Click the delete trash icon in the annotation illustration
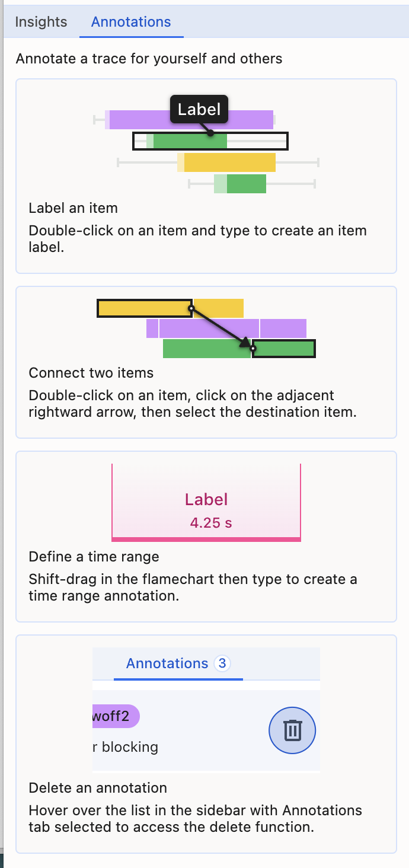The width and height of the screenshot is (409, 868). [292, 730]
